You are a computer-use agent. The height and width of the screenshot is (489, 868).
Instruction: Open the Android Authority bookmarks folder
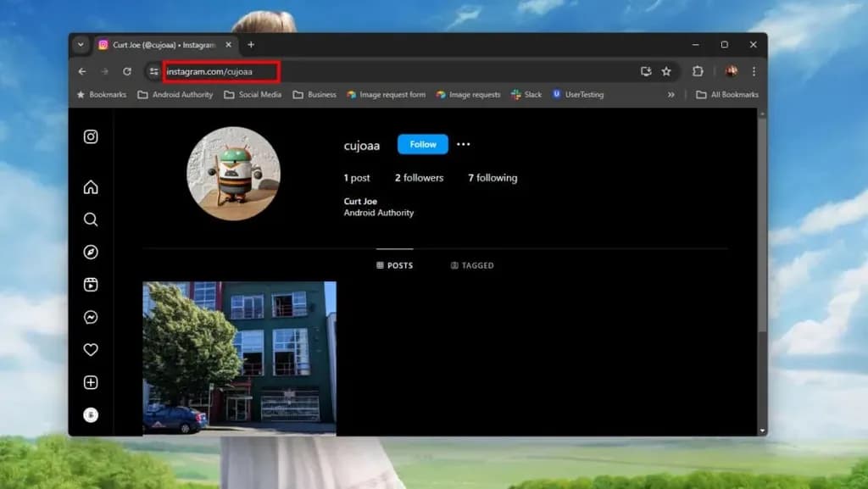(x=175, y=95)
